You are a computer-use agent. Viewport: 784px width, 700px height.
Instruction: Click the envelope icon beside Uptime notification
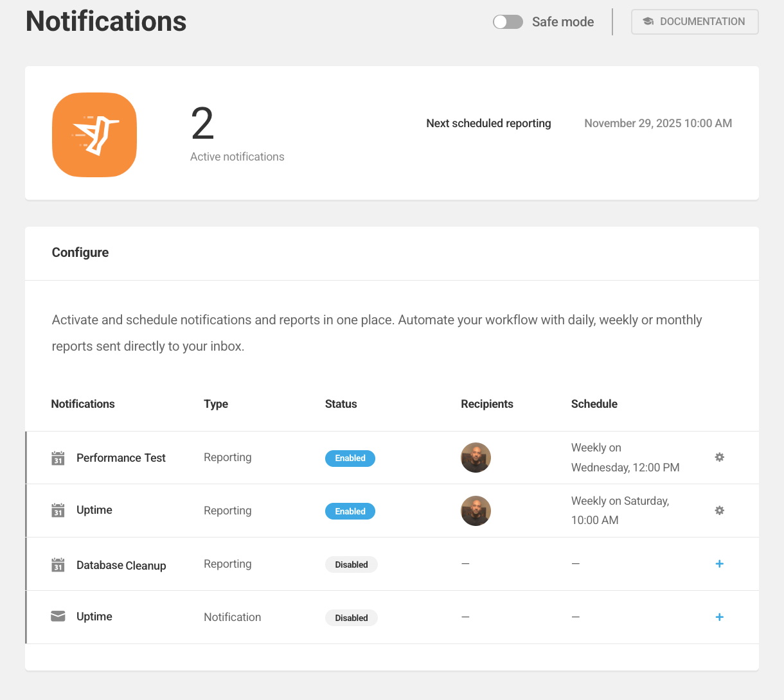tap(57, 615)
